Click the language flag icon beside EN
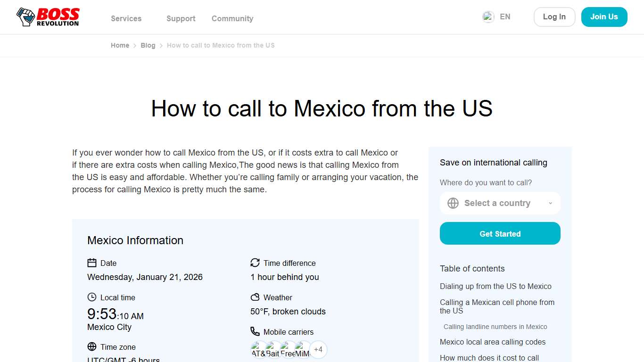644x362 pixels. (x=488, y=16)
